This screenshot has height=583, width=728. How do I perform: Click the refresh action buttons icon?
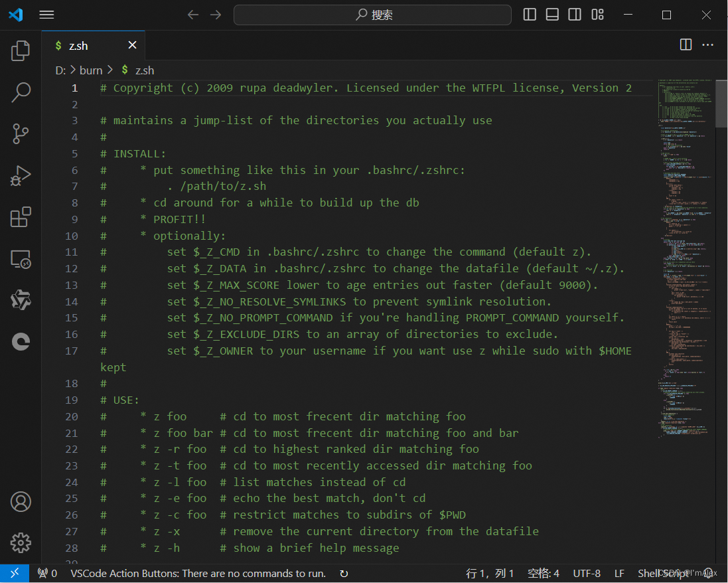click(344, 573)
